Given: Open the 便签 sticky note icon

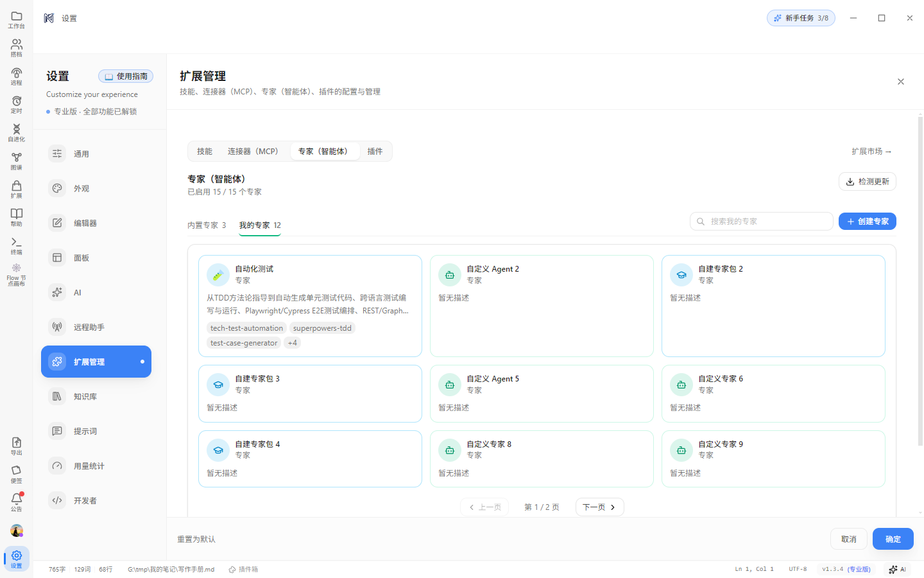Looking at the screenshot, I should (17, 474).
